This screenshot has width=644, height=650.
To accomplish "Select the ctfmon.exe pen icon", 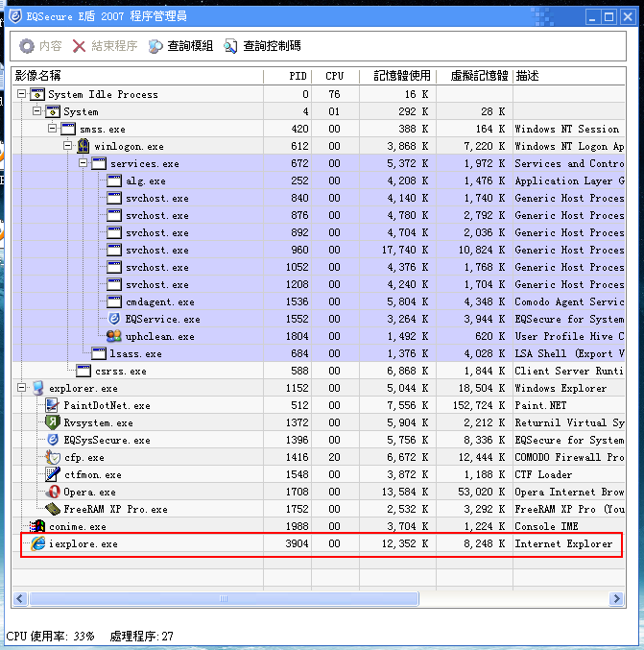I will [x=53, y=474].
